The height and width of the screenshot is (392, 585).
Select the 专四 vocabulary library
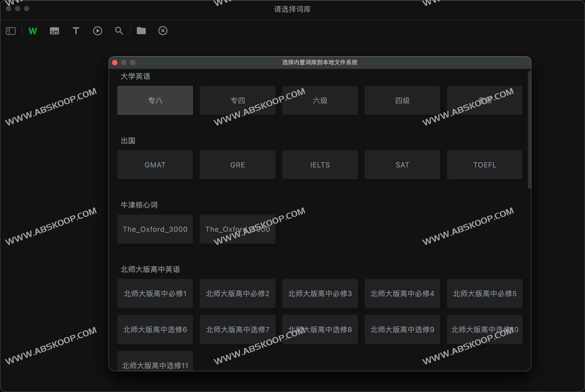pos(237,100)
